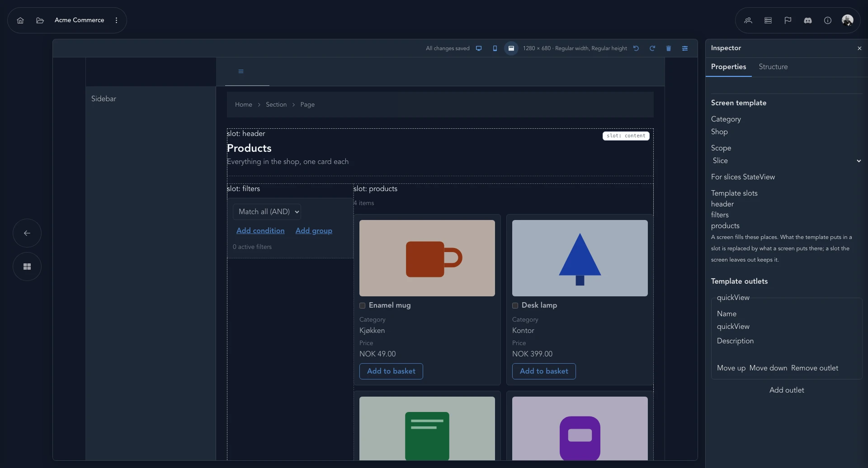The width and height of the screenshot is (868, 468).
Task: Open the collaborators people icon
Action: 748,20
